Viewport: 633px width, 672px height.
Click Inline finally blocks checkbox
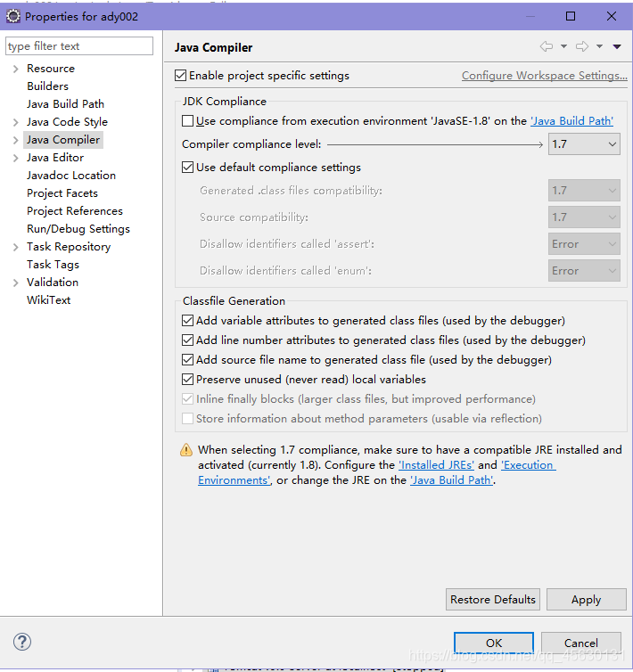[187, 399]
